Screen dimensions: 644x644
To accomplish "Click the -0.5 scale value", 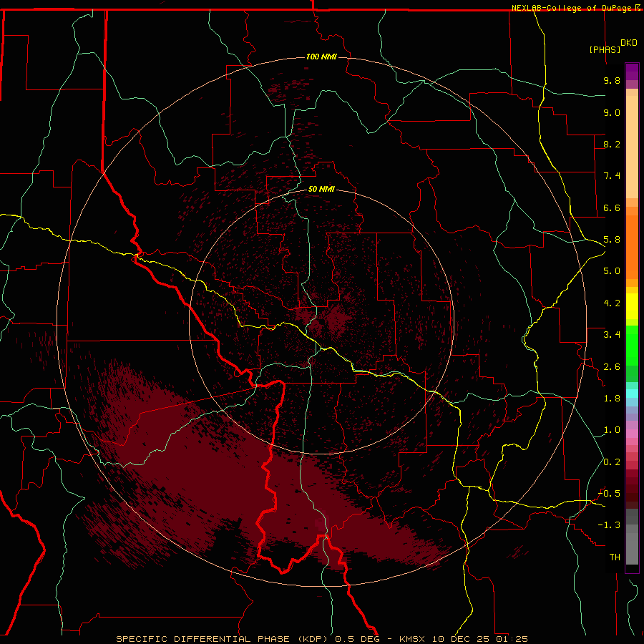I will point(609,494).
